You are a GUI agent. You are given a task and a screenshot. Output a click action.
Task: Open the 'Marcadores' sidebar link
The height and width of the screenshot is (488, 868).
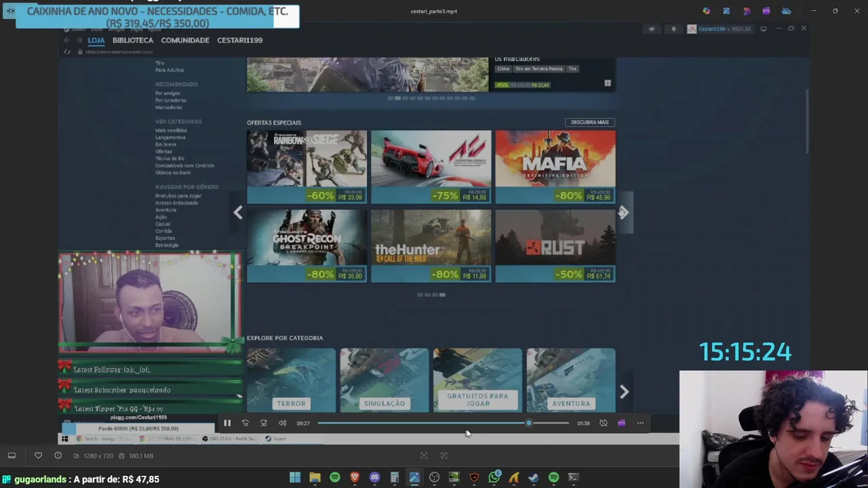click(x=168, y=107)
